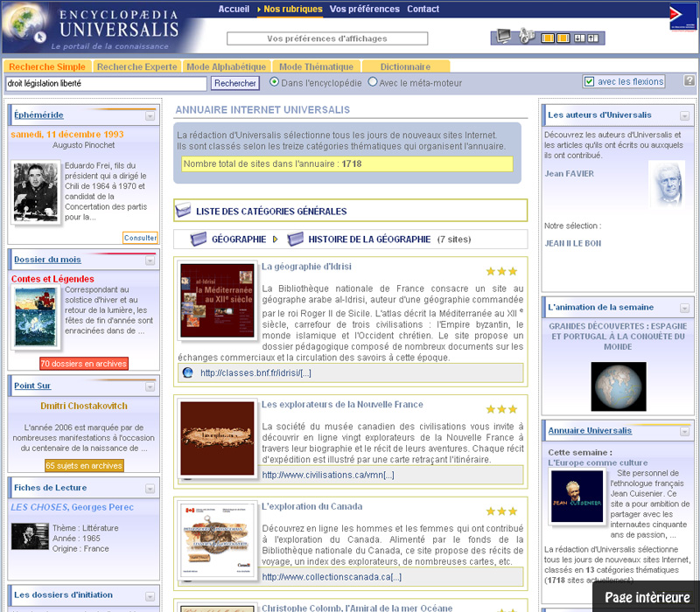Enable the 'avec les flexions' checkbox

point(589,81)
